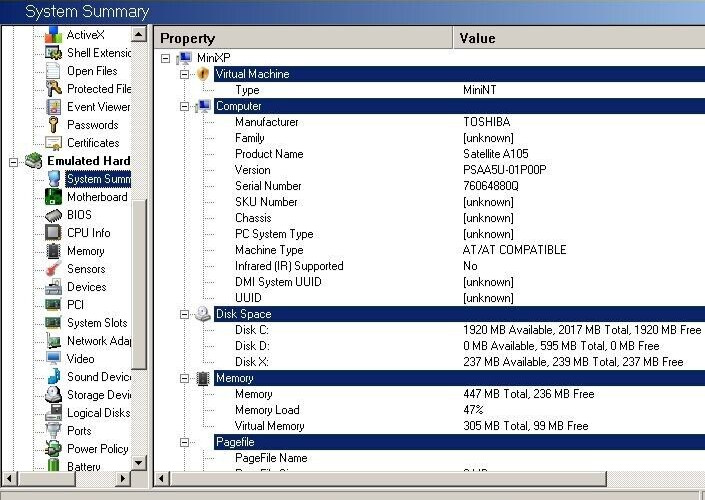705x500 pixels.
Task: Collapse the Virtual Machine section
Action: click(x=184, y=74)
